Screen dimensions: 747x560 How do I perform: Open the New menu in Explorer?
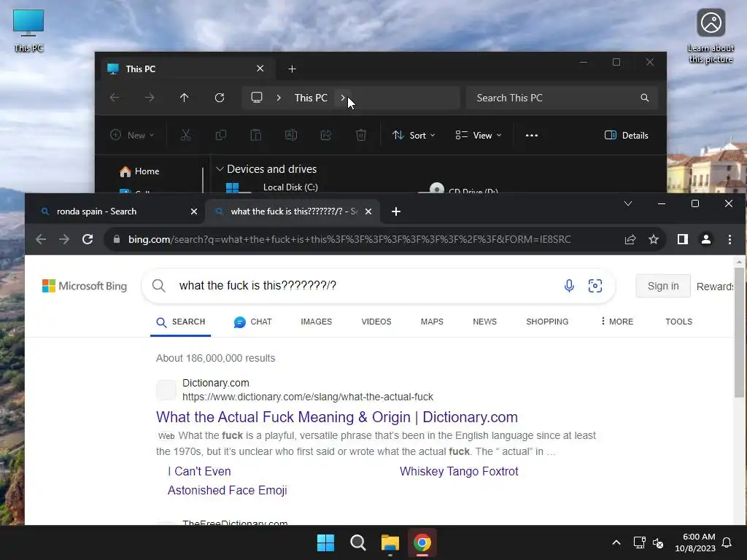coord(132,135)
